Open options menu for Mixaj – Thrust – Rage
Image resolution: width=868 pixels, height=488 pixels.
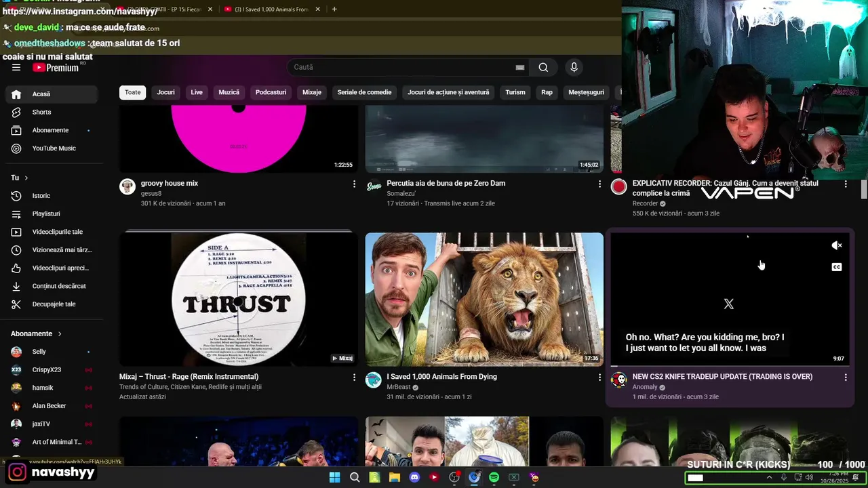tap(354, 377)
